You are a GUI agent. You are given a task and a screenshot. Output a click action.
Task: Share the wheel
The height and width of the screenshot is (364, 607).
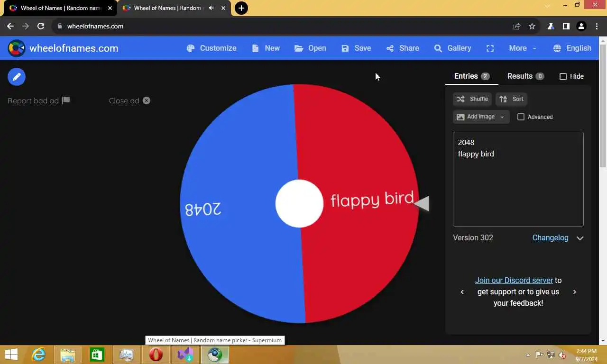pos(402,48)
